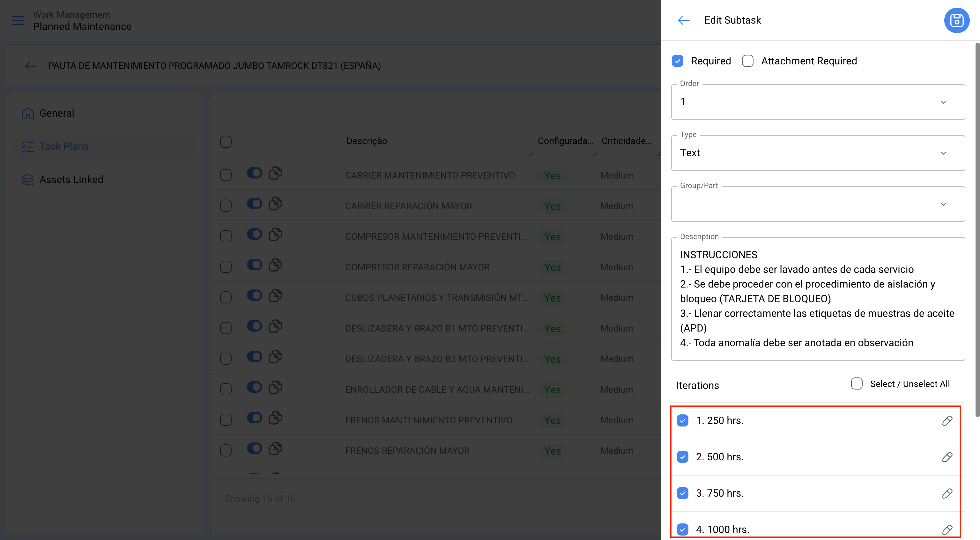Expand the Group/Part dropdown
Image resolution: width=980 pixels, height=540 pixels.
pyautogui.click(x=818, y=204)
